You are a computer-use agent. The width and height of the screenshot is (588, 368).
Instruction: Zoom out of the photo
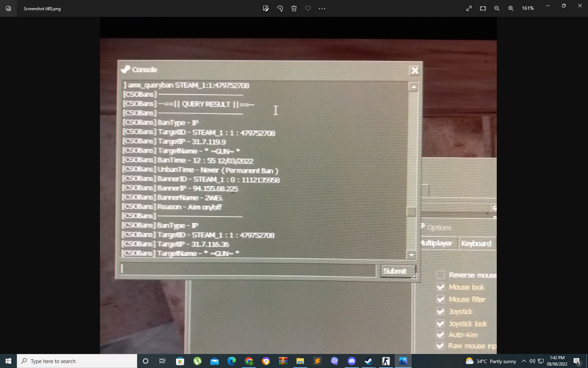point(497,8)
